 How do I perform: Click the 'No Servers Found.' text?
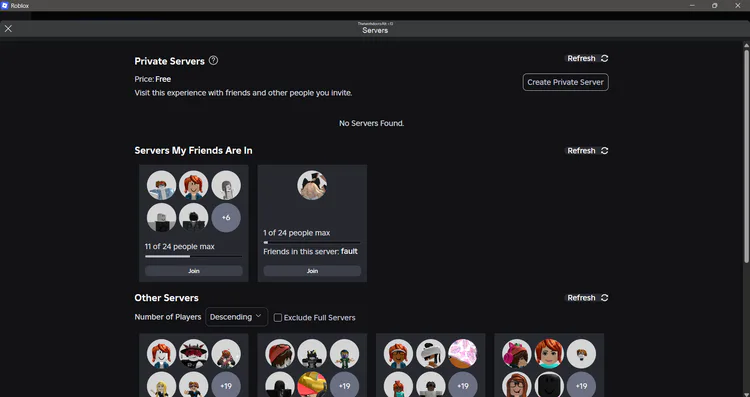tap(372, 123)
